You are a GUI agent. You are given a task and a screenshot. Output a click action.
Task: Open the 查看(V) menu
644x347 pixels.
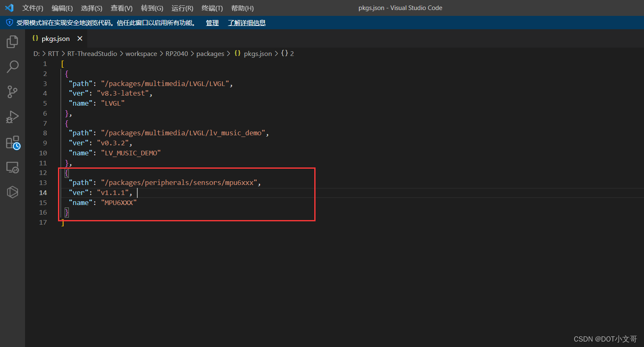coord(121,8)
